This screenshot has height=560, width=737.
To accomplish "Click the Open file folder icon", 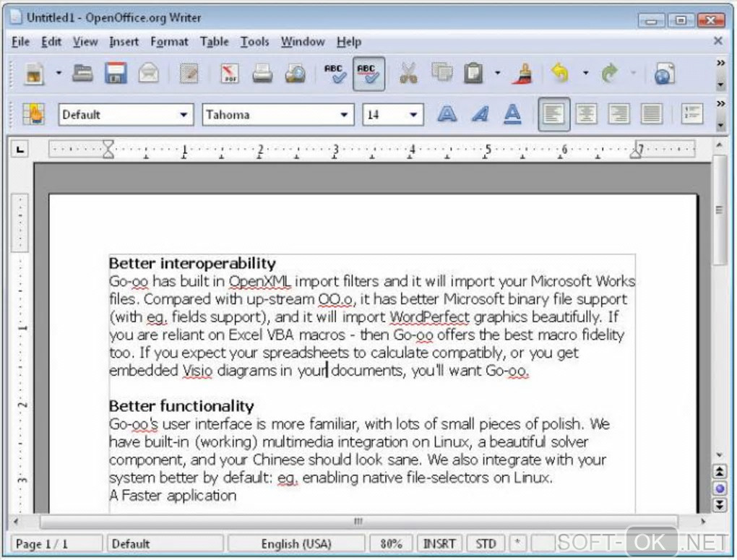I will (x=82, y=74).
